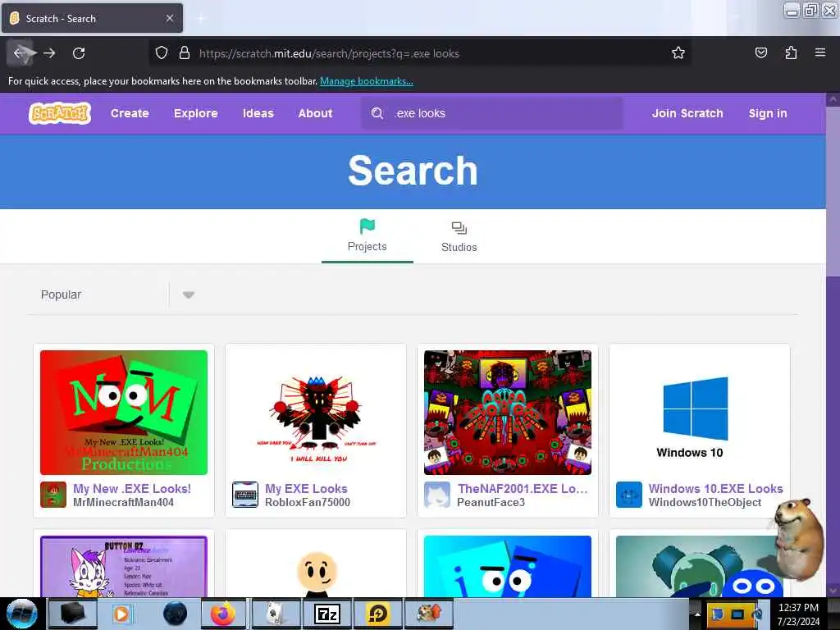Click the browser back arrow
Screen dimensions: 840x630
[21, 53]
